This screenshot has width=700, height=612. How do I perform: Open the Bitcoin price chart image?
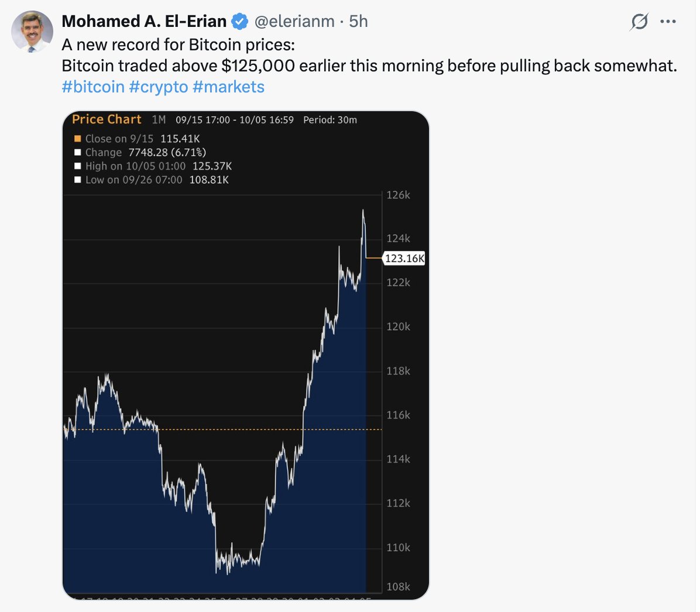click(246, 355)
